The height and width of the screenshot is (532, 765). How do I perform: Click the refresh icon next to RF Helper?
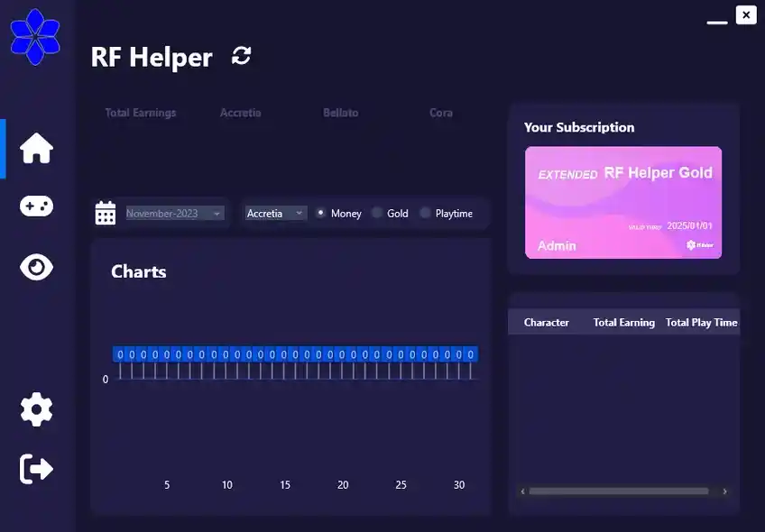pyautogui.click(x=240, y=56)
